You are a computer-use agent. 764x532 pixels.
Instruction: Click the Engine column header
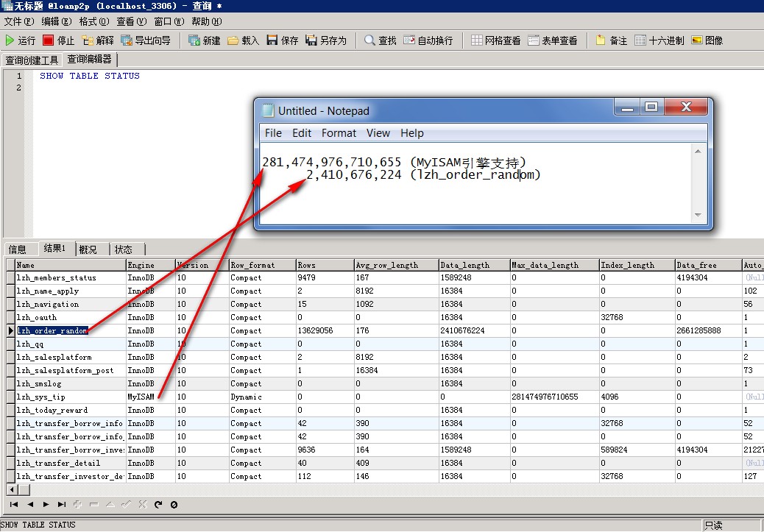pos(151,265)
